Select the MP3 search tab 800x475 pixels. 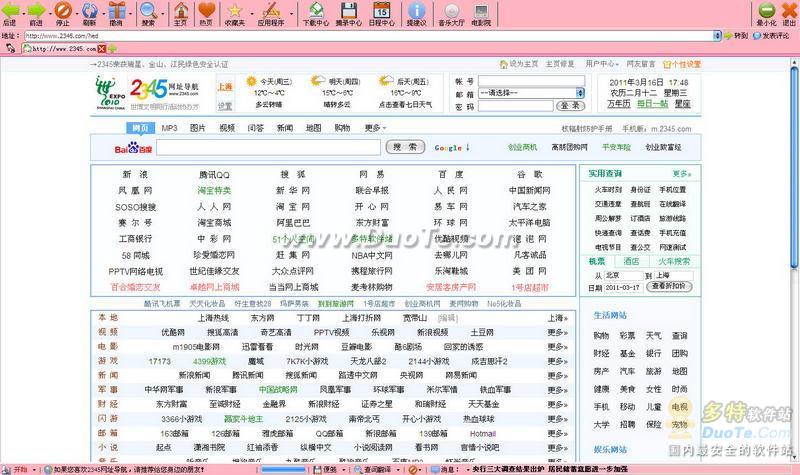[169, 128]
